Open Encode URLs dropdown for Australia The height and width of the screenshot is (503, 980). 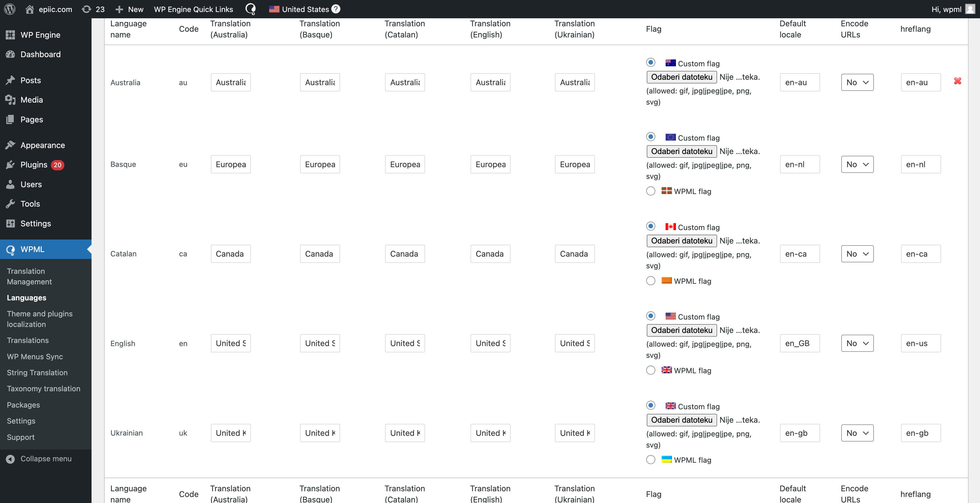857,83
